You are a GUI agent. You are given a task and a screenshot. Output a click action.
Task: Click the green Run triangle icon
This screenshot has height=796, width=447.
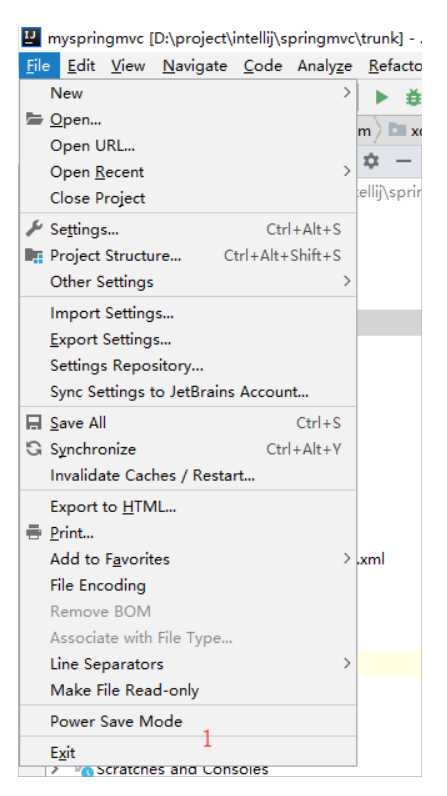coord(382,97)
